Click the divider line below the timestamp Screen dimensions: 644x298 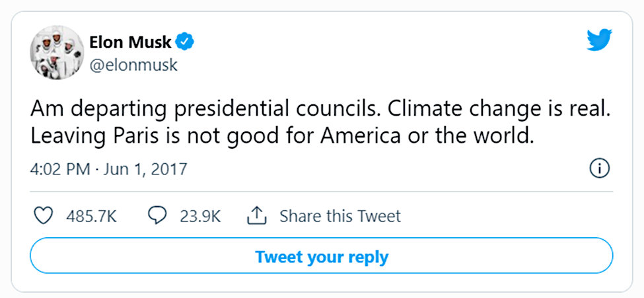tap(321, 192)
